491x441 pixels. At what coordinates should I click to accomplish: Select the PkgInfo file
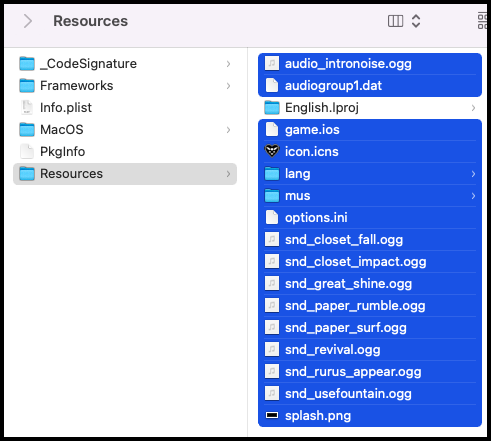point(125,151)
